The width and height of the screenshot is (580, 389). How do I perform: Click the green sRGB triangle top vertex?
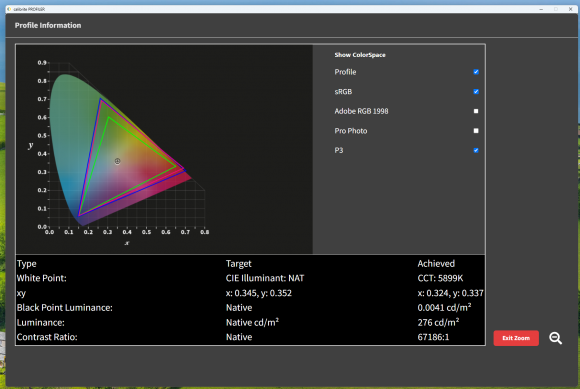click(109, 118)
